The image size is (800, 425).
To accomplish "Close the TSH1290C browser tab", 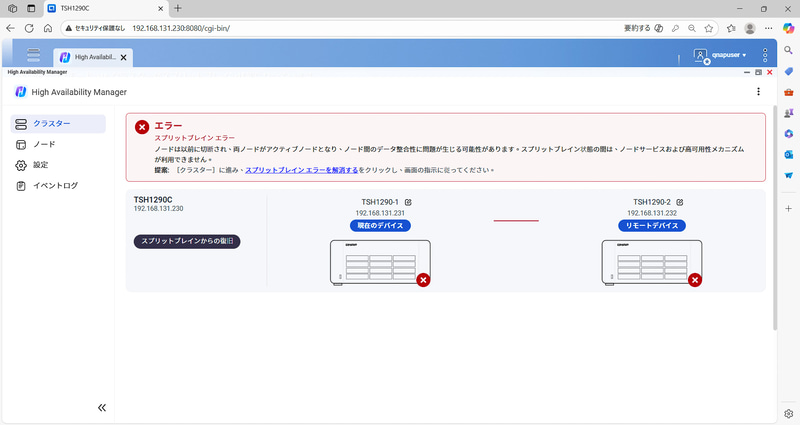I will pyautogui.click(x=160, y=8).
